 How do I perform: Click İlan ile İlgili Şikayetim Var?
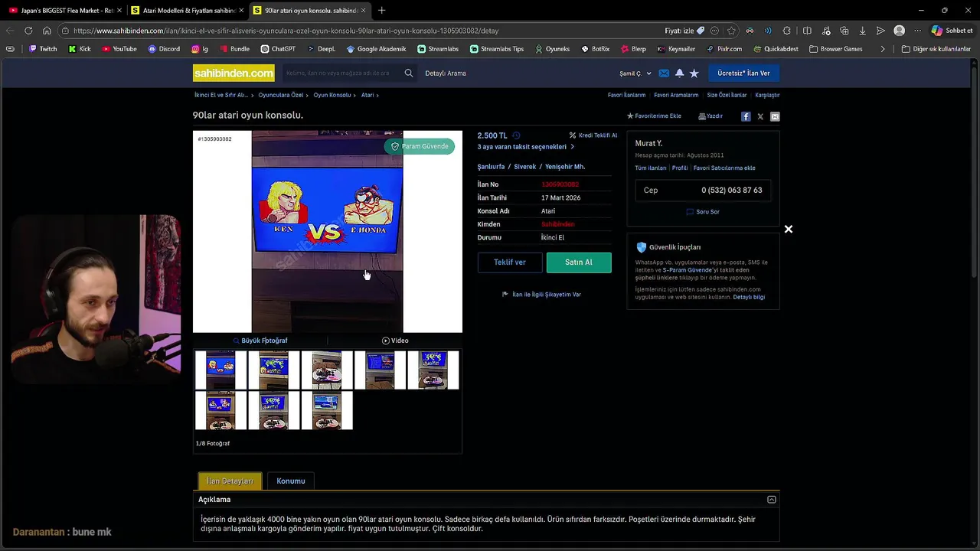pyautogui.click(x=541, y=295)
